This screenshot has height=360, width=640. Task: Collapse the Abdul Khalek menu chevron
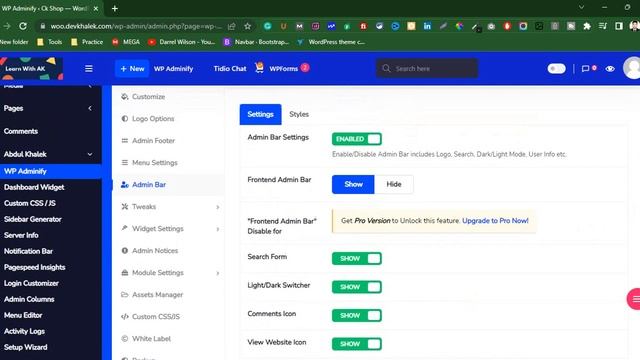[90, 154]
